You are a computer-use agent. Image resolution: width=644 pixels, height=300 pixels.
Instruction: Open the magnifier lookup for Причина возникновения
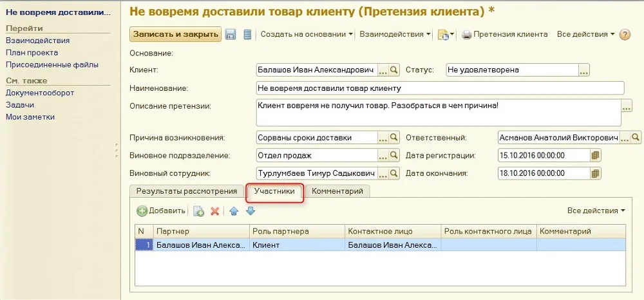pos(394,138)
